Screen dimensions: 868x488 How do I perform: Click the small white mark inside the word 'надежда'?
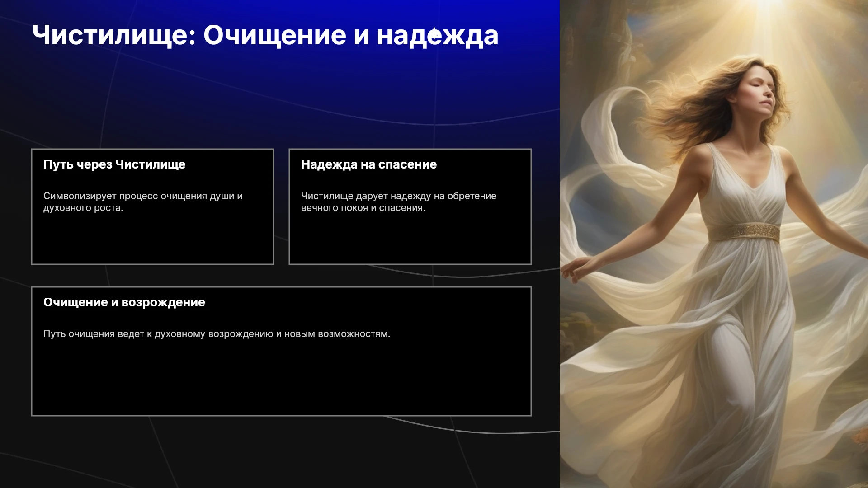[x=434, y=34]
